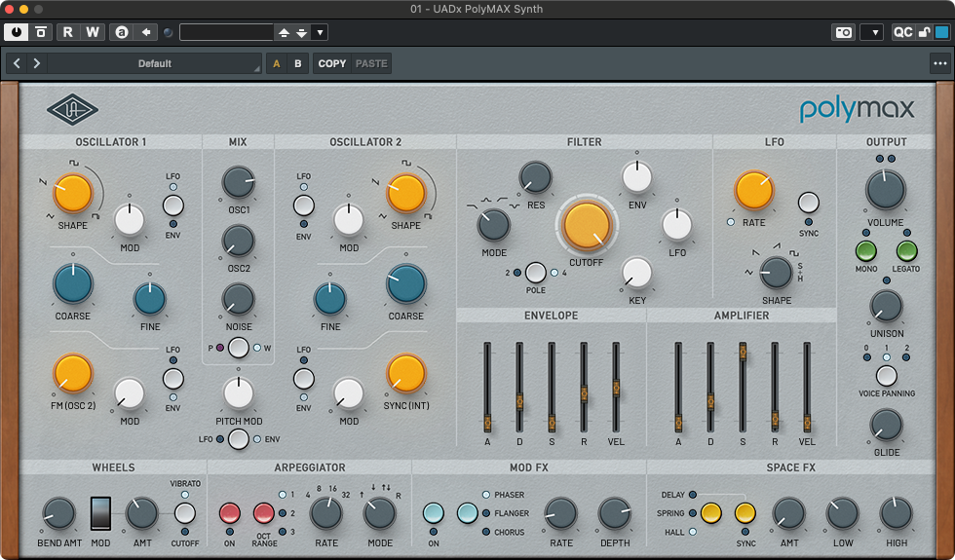
Task: Go to next preset arrow
Action: click(37, 63)
